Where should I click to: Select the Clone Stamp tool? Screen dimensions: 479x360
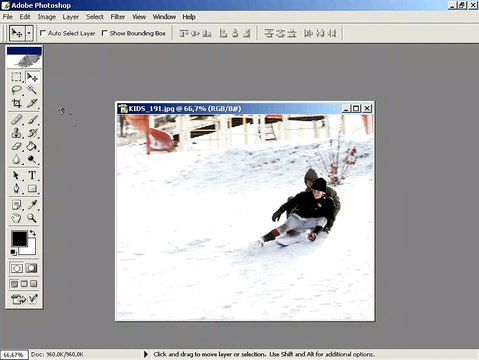(x=16, y=133)
